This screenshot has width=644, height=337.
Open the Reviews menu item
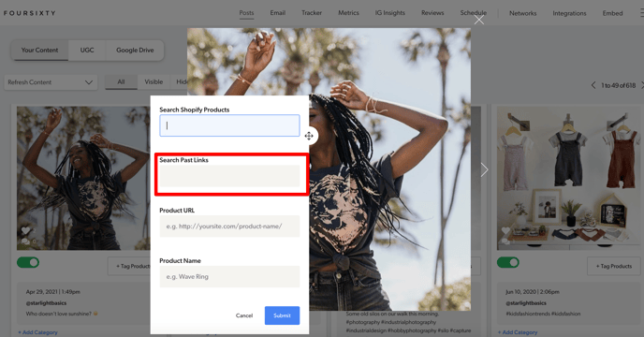(432, 13)
